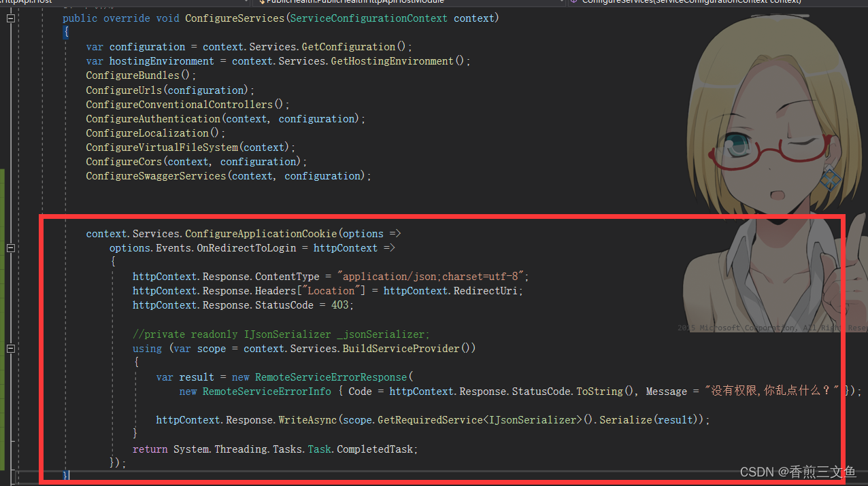This screenshot has height=486, width=868.
Task: Click the ServiceConfigurationContext parameter type
Action: pyautogui.click(x=369, y=18)
